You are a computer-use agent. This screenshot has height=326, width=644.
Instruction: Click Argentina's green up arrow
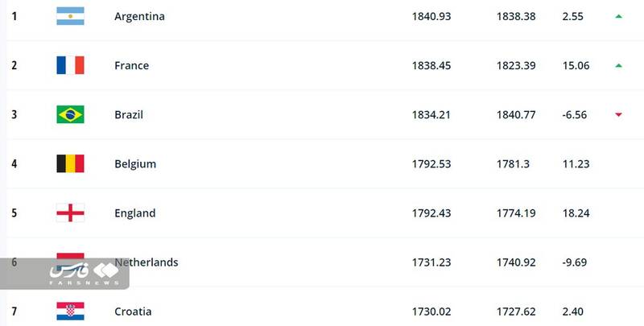pos(618,16)
